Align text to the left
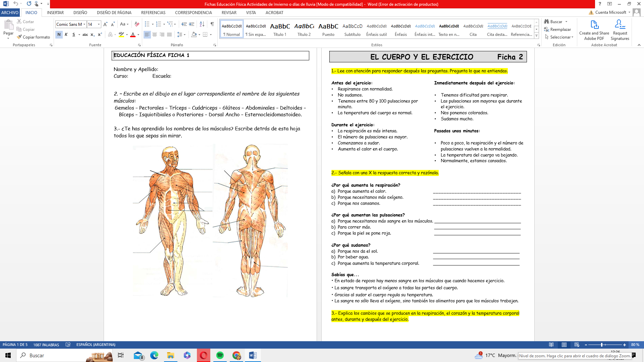Screen dimensions: 644x362 coord(147,35)
